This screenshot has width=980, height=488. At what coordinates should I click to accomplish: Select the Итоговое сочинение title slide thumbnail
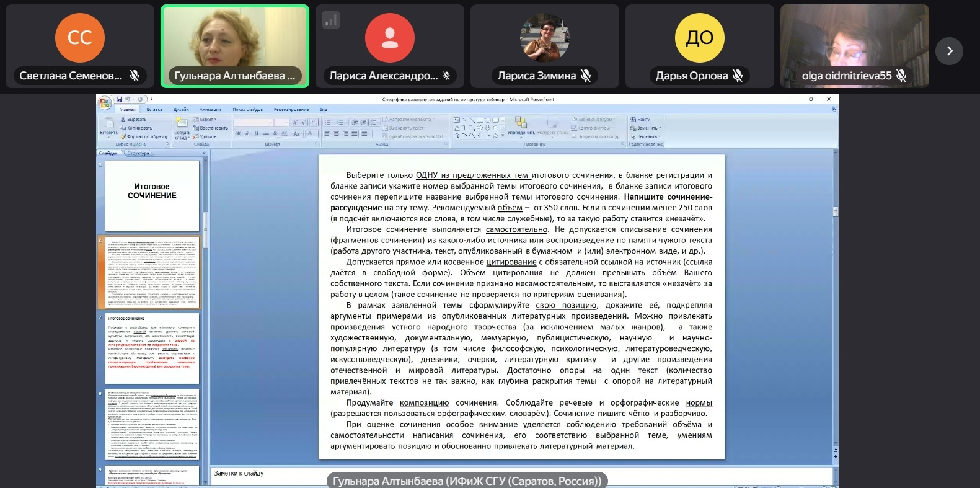[152, 195]
